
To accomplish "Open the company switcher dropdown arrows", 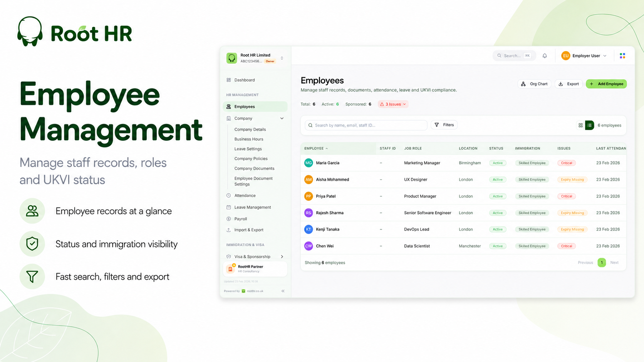I will point(282,58).
